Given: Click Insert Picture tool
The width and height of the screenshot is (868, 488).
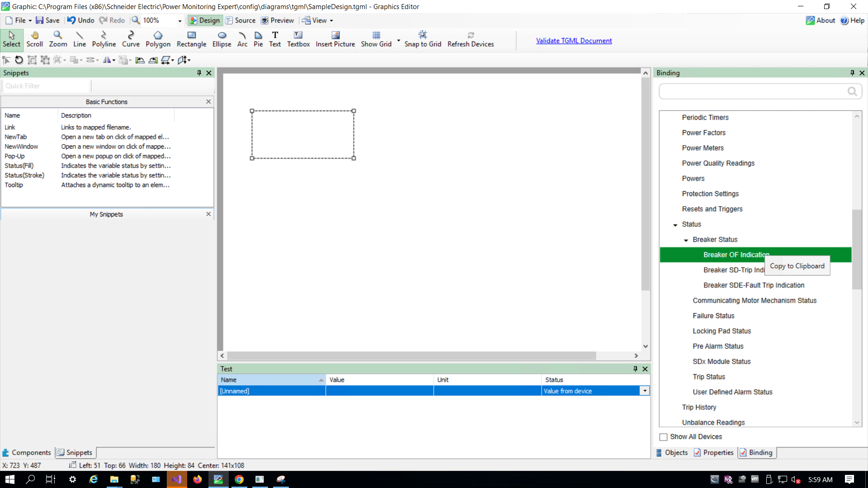Looking at the screenshot, I should [x=335, y=39].
